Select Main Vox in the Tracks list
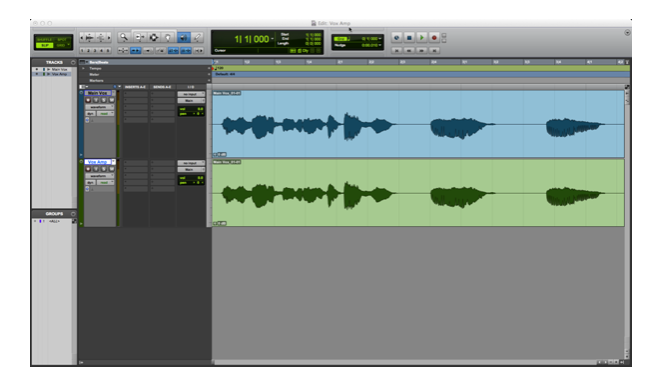The height and width of the screenshot is (385, 666). pyautogui.click(x=59, y=69)
